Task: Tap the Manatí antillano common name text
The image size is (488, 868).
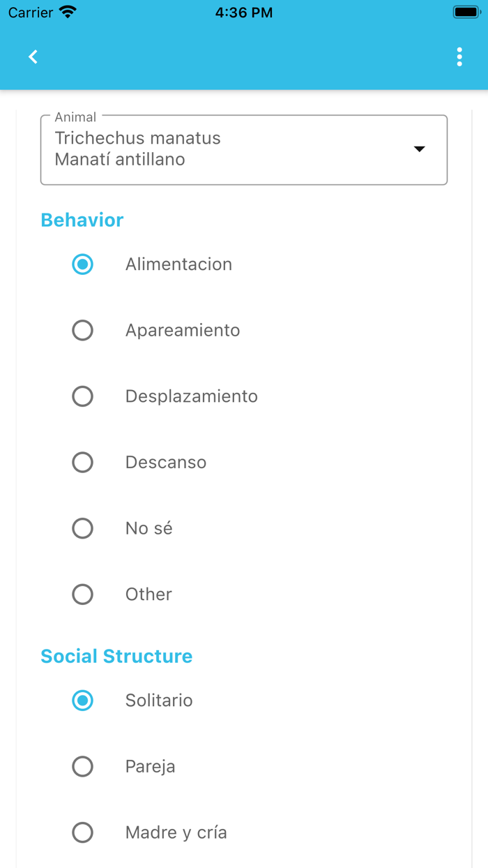Action: pyautogui.click(x=120, y=159)
